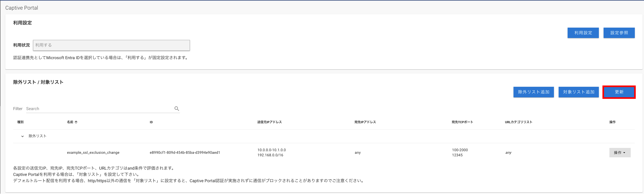
Task: Collapse the 除外リスト group chevron
Action: coord(22,136)
